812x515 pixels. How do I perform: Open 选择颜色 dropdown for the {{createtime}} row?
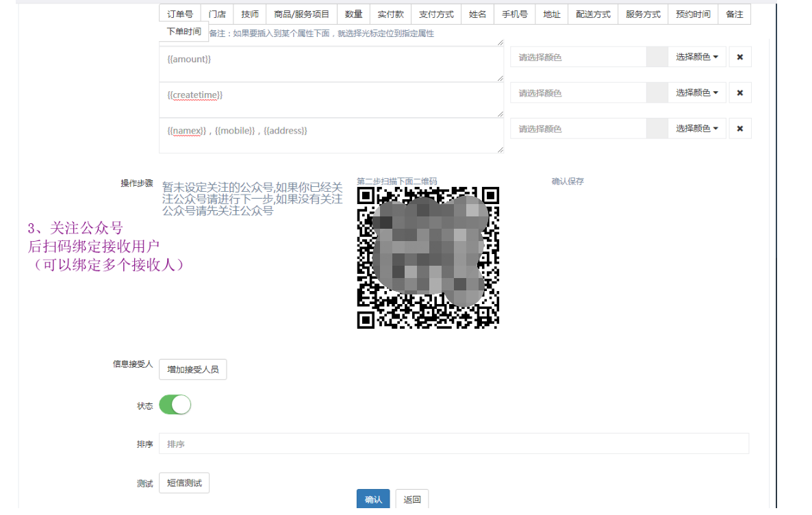[696, 92]
